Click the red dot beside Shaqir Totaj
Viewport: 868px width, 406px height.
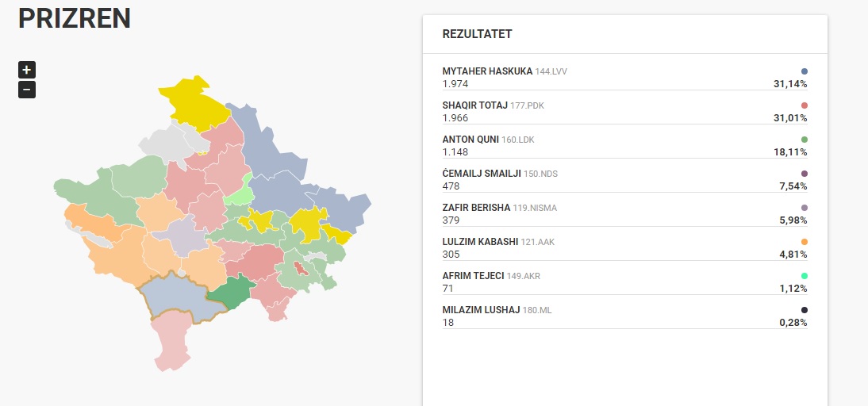coord(805,105)
